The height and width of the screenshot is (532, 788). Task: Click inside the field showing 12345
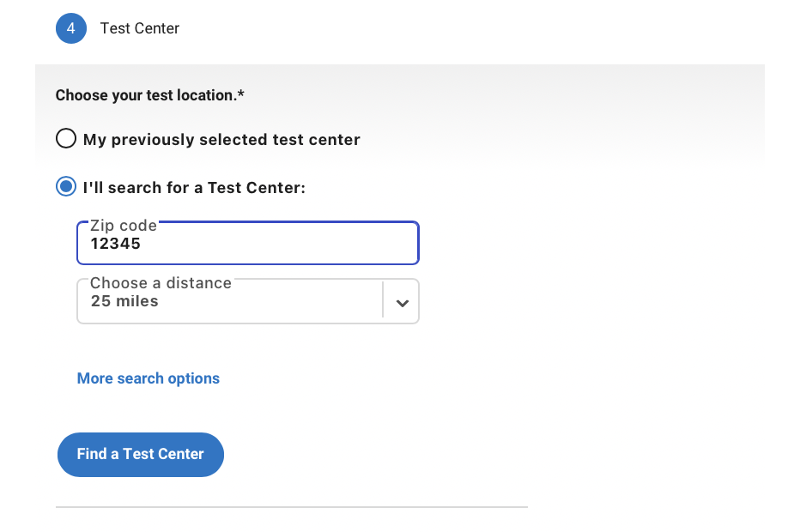247,243
